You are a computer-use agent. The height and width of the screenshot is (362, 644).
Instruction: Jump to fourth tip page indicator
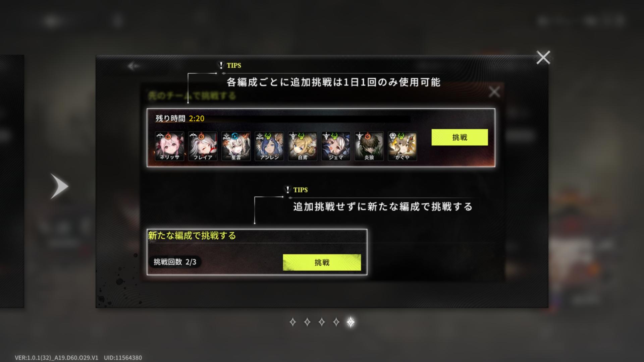click(336, 322)
